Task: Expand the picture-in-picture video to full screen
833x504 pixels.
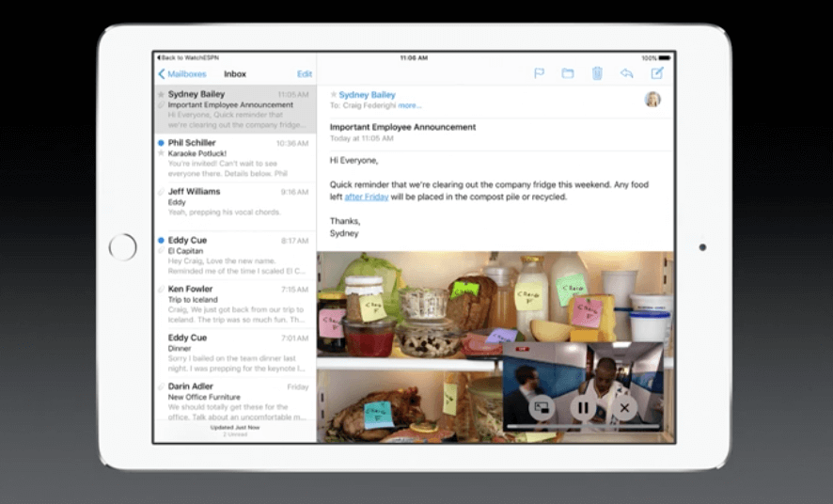Action: 542,408
